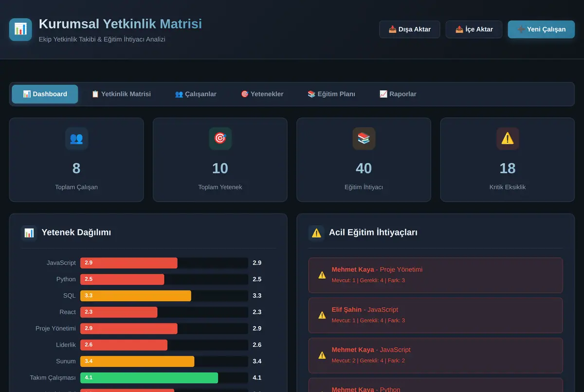
Task: Select the 'Elif Şahin - JavaScript' alert text
Action: click(365, 309)
